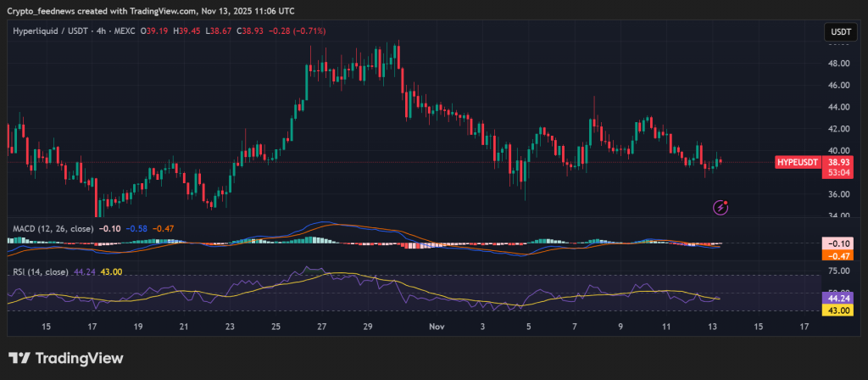This screenshot has height=380, width=868.
Task: Click the purple lightning bolt icon
Action: pos(721,206)
